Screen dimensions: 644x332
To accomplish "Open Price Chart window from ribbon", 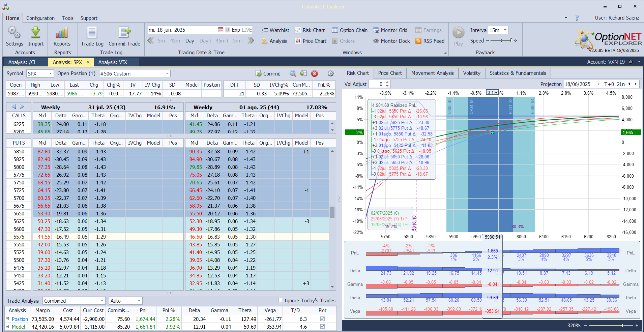I will [x=311, y=41].
